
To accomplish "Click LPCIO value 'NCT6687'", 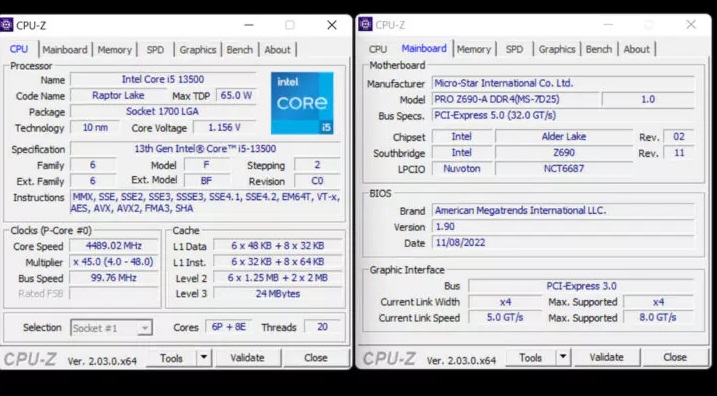I will (564, 168).
